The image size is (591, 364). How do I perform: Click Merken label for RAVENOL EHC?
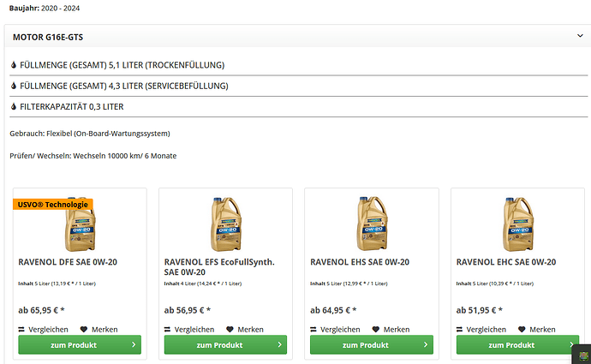pos(542,330)
